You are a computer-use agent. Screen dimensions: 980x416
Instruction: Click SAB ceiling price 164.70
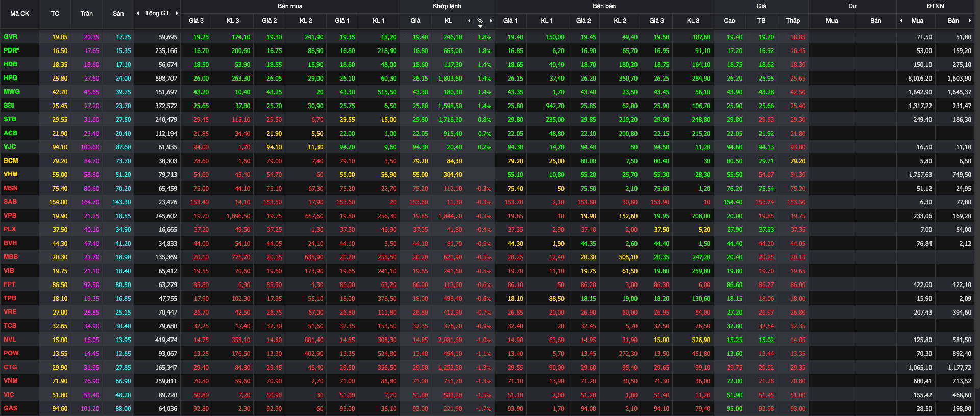tap(90, 202)
